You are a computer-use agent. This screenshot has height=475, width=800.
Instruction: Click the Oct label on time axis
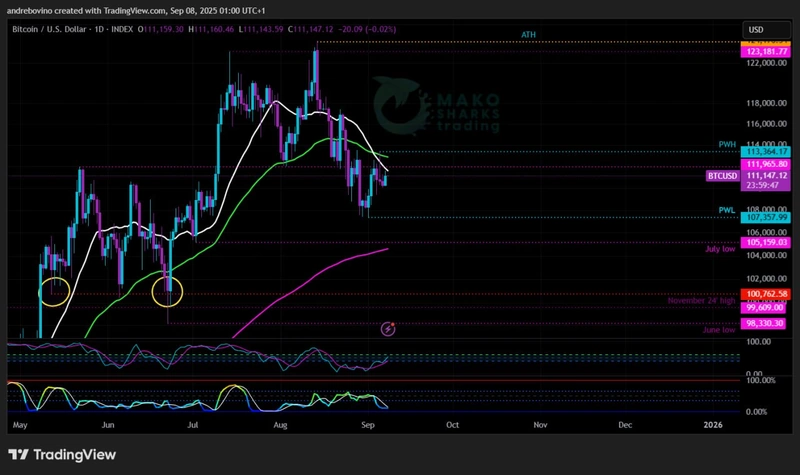(452, 424)
